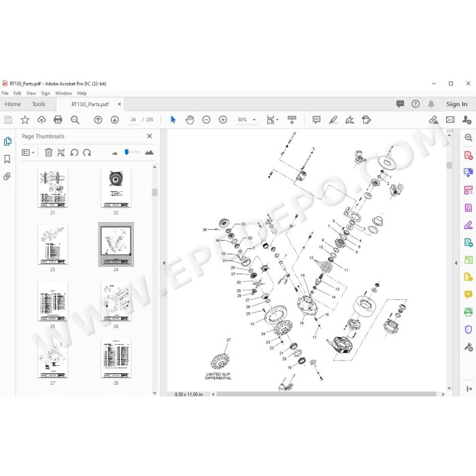Open the yellow Comment tool in right pane

[x=468, y=294]
